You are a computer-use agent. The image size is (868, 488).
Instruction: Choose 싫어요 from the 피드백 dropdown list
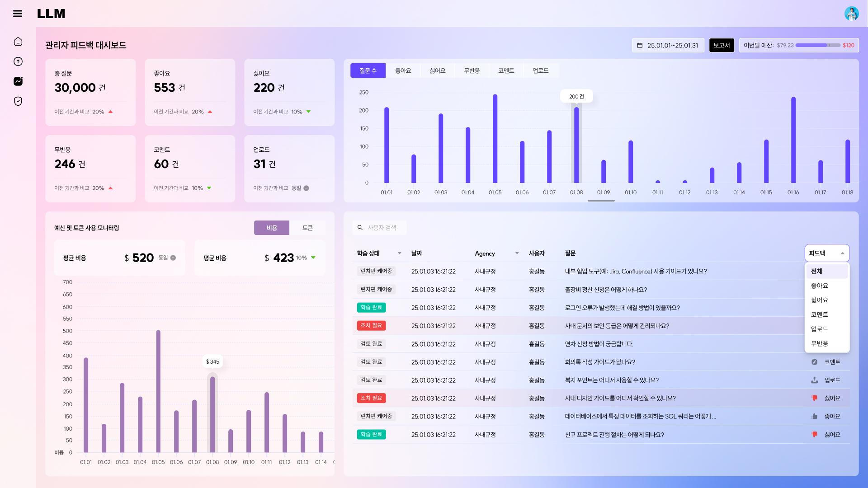tap(819, 300)
